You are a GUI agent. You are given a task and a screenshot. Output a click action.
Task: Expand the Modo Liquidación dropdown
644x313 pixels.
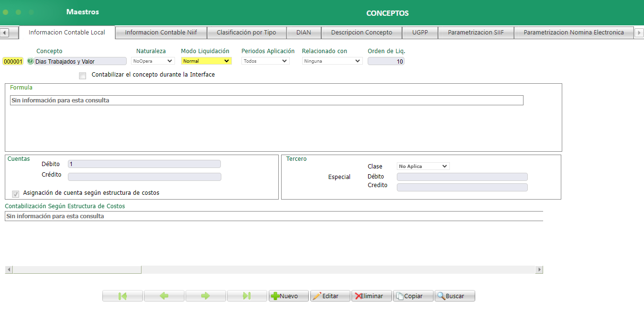pyautogui.click(x=206, y=61)
